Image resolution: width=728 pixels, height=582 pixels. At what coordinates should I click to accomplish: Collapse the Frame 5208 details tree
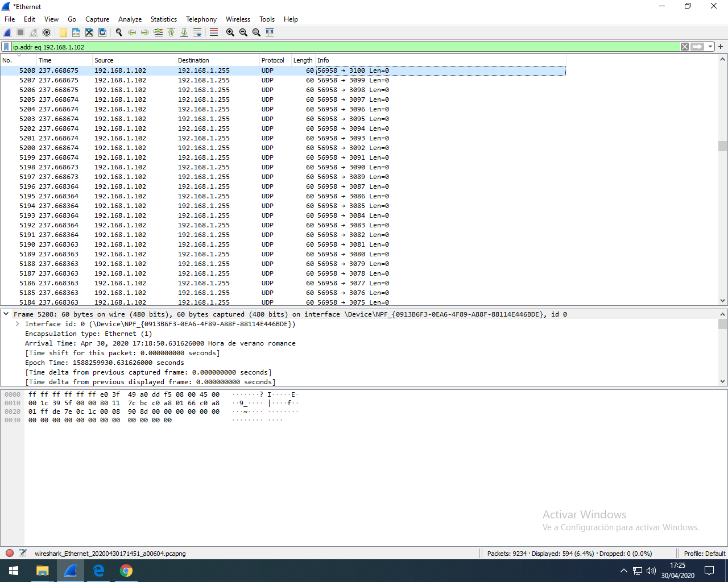[x=6, y=314]
